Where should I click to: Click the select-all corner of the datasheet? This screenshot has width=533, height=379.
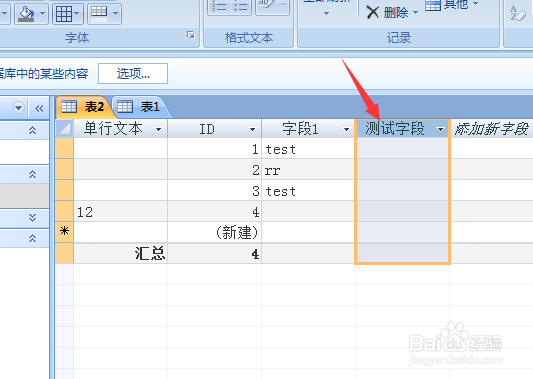pyautogui.click(x=64, y=128)
